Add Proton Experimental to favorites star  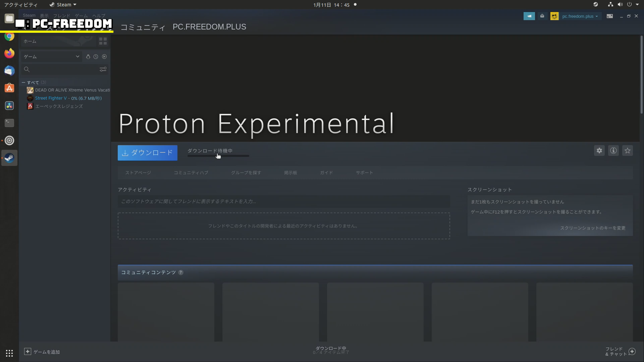tap(627, 151)
